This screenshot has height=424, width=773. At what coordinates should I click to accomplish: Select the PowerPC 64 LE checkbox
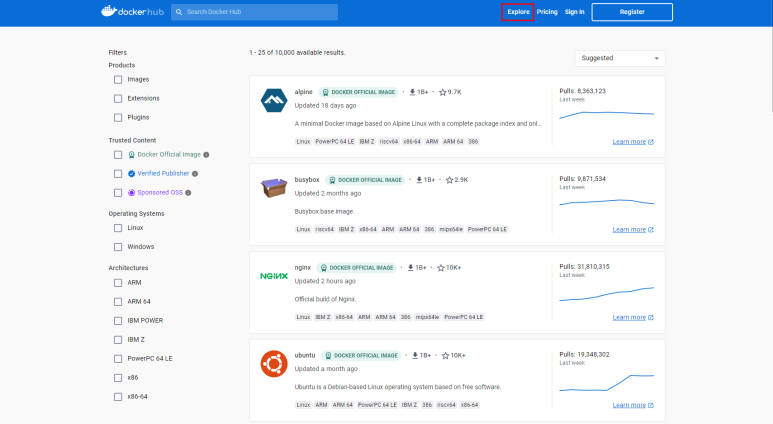(x=118, y=359)
